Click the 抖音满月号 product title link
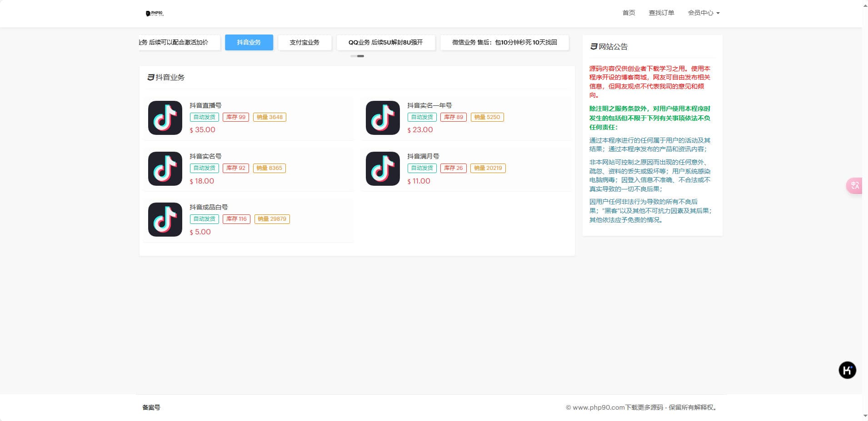 (423, 156)
